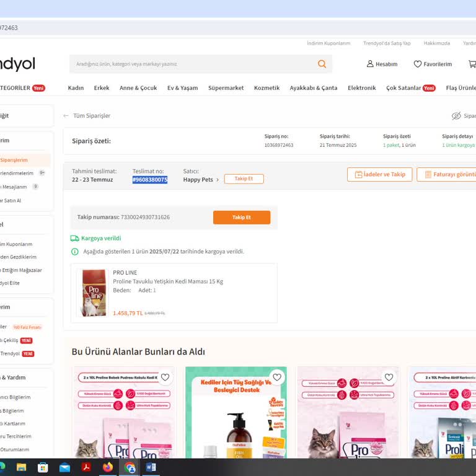
Task: Open the Kozmetik category
Action: tap(267, 88)
